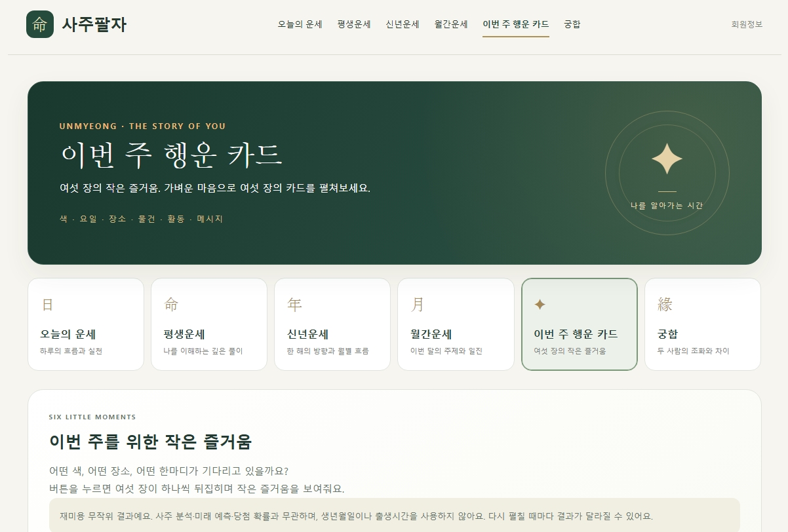
Task: Open the 오늘의 운세 nav tab
Action: [x=300, y=24]
